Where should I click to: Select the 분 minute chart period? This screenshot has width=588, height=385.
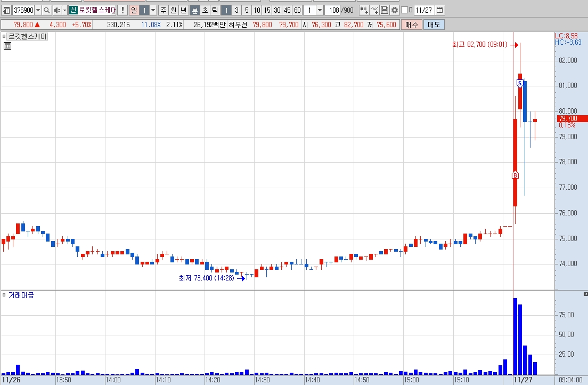[x=195, y=10]
